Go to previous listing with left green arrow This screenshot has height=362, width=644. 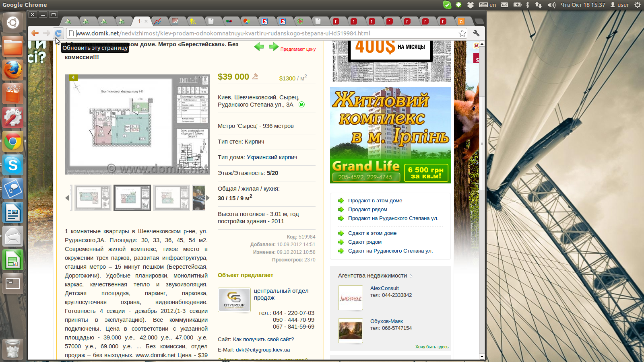[259, 47]
